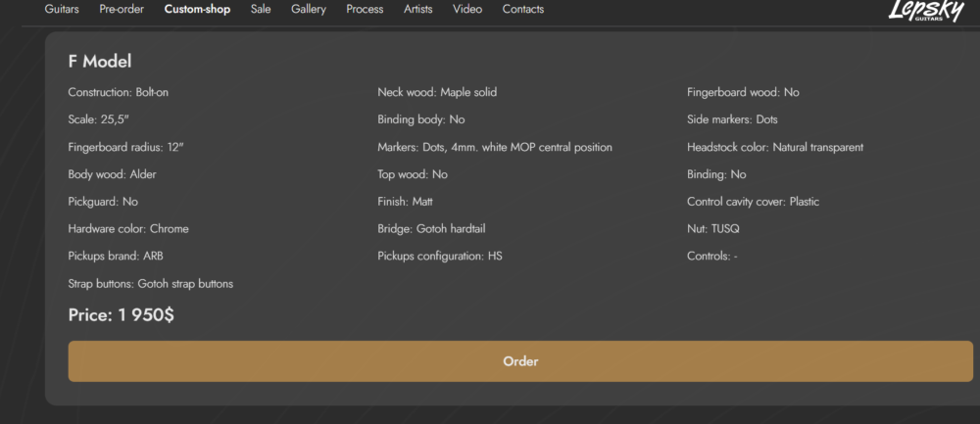Screen dimensions: 980x424
Task: Go to the Contacts page
Action: [523, 10]
